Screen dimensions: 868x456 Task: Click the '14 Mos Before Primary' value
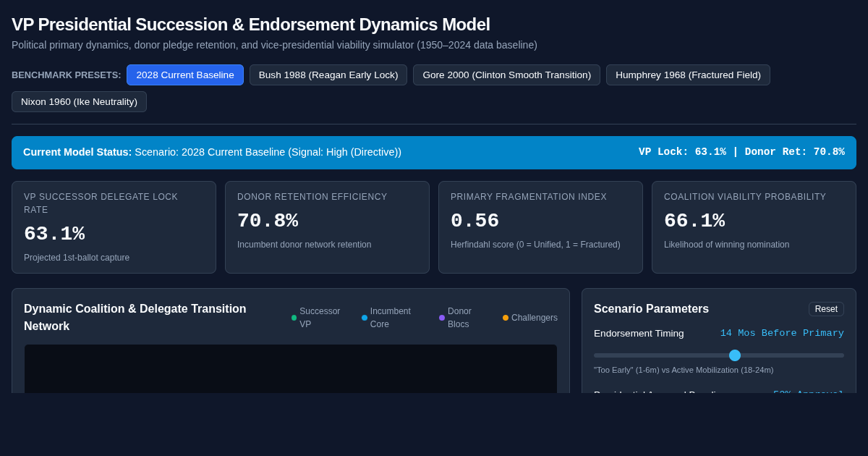[782, 334]
